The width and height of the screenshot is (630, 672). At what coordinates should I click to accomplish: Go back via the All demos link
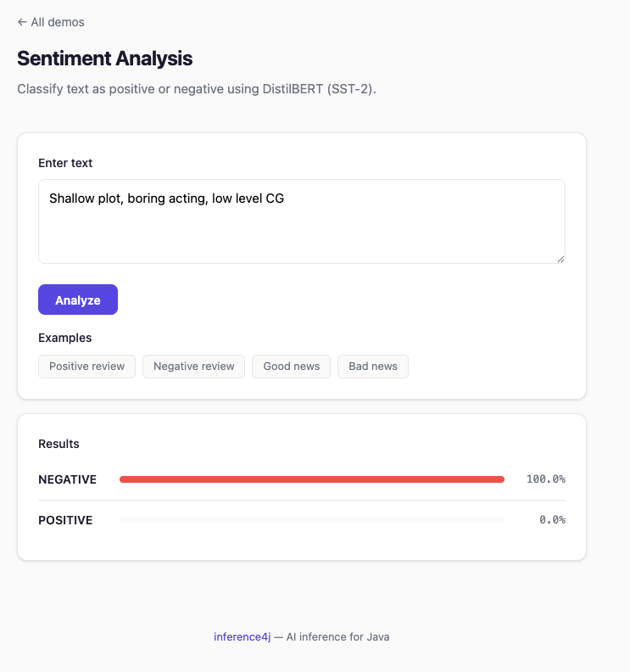(51, 22)
